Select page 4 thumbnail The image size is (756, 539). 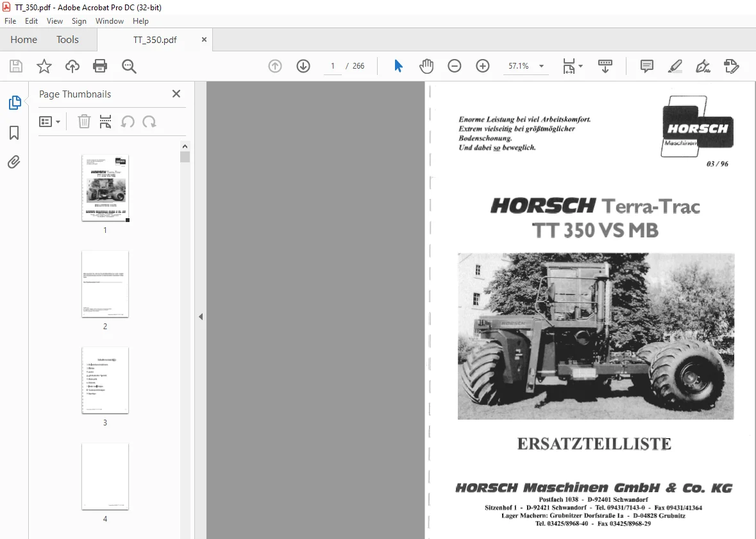click(105, 476)
